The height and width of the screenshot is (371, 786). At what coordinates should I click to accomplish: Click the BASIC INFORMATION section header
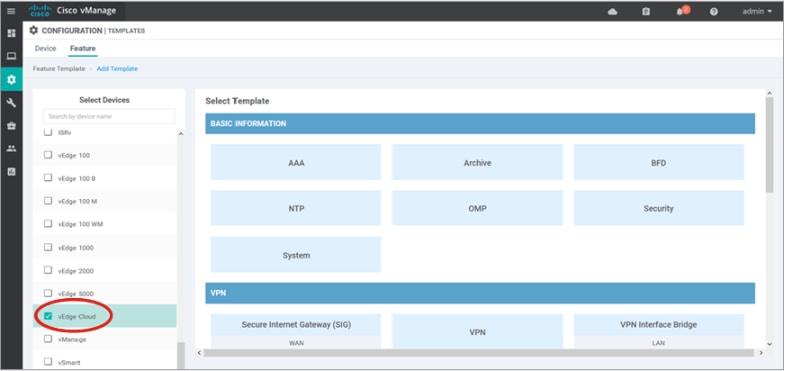[480, 123]
